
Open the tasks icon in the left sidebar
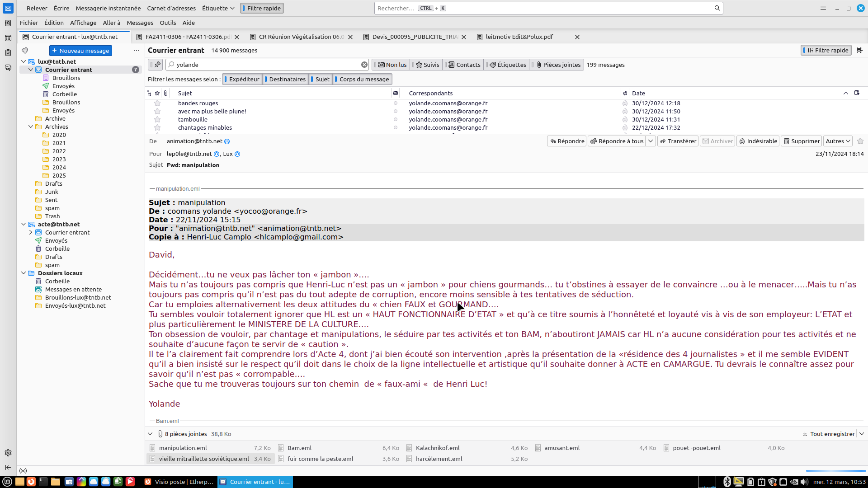pyautogui.click(x=8, y=53)
